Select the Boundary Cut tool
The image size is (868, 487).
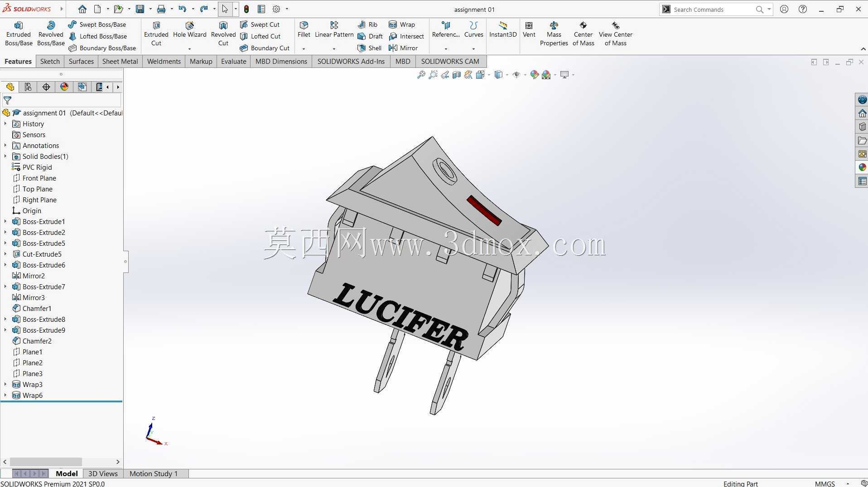click(x=265, y=48)
